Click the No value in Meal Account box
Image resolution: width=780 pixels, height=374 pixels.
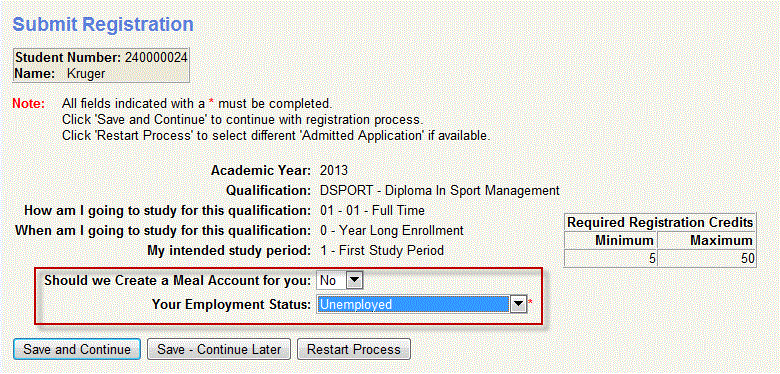(x=331, y=280)
